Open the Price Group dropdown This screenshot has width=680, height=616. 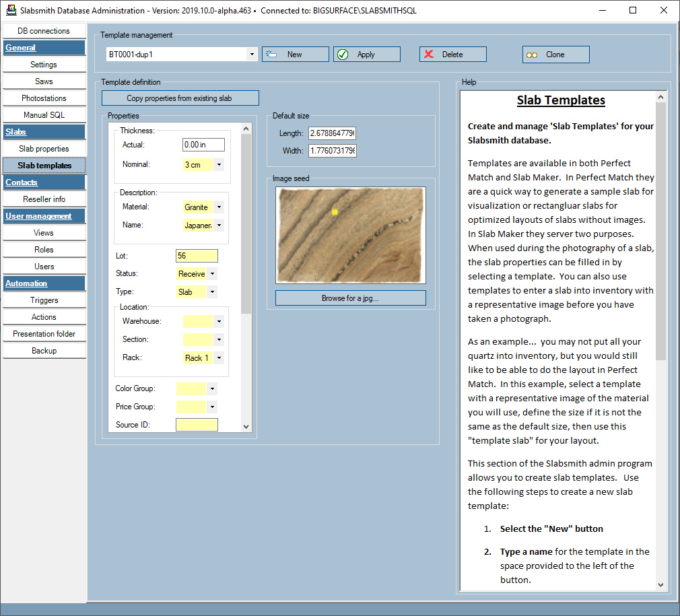coord(212,407)
